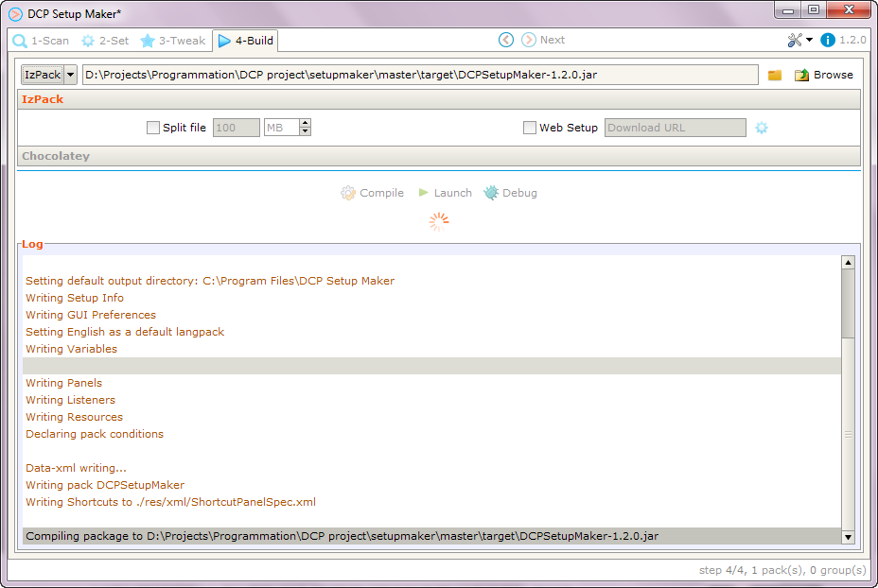The image size is (878, 588).
Task: Click the Download URL input field
Action: 675,128
